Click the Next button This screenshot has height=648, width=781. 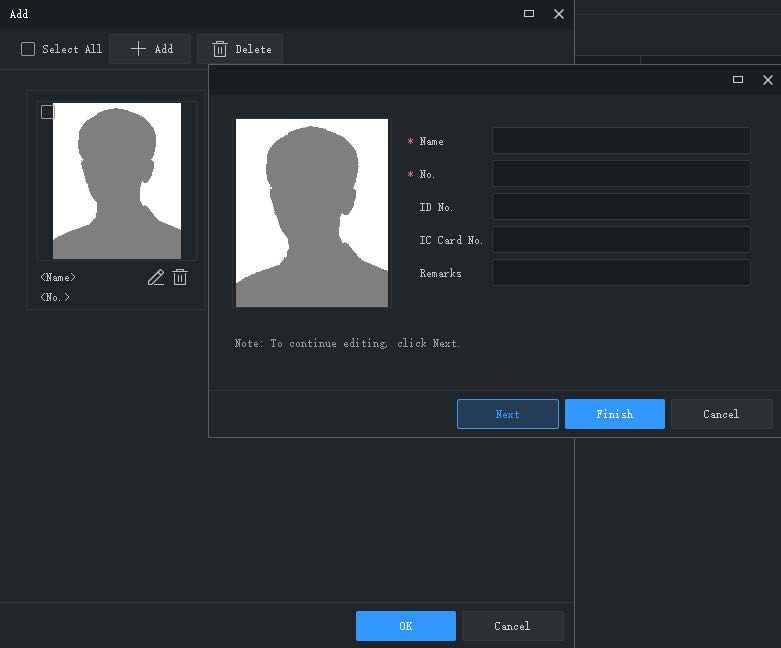(508, 414)
